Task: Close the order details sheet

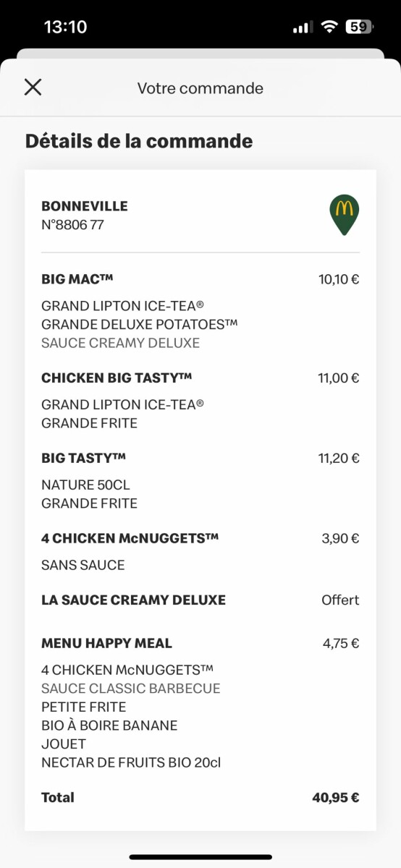Action: (33, 88)
